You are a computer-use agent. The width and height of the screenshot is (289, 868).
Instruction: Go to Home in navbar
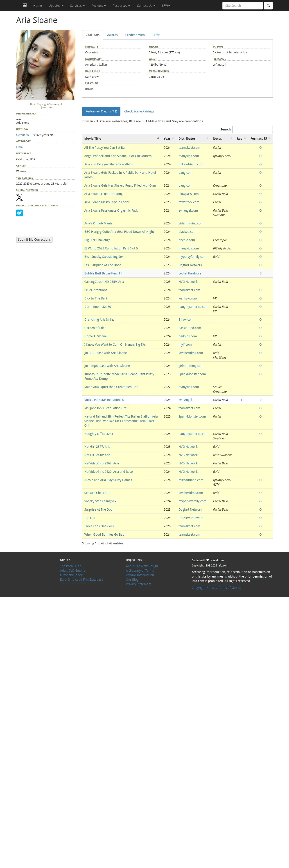pyautogui.click(x=38, y=6)
